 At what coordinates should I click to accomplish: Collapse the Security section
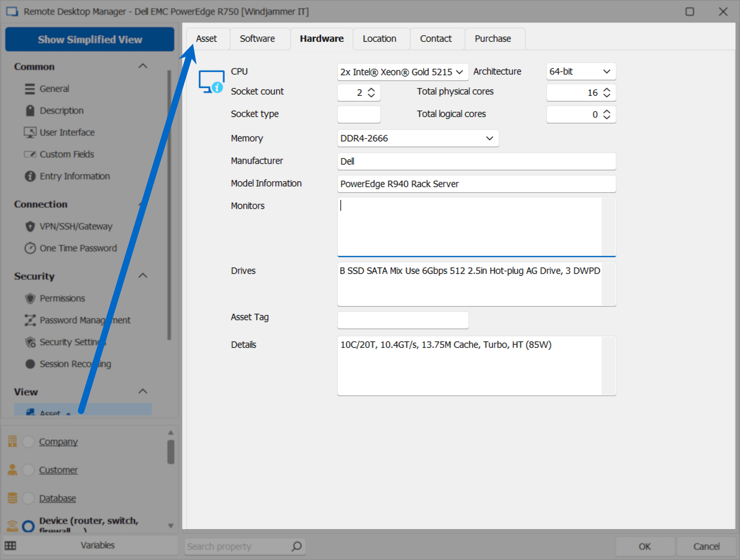(143, 275)
